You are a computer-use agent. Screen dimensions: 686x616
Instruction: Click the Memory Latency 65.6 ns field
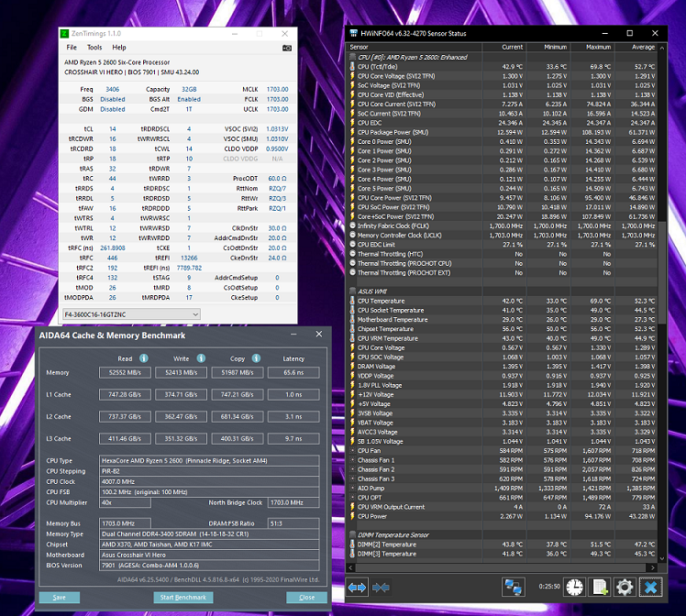pos(293,372)
